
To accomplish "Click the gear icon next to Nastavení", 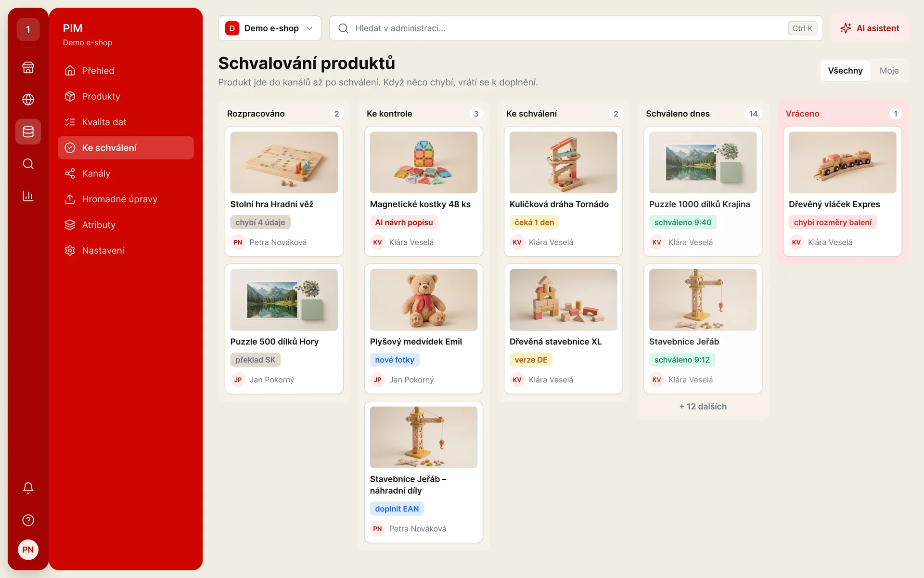I will (x=70, y=250).
